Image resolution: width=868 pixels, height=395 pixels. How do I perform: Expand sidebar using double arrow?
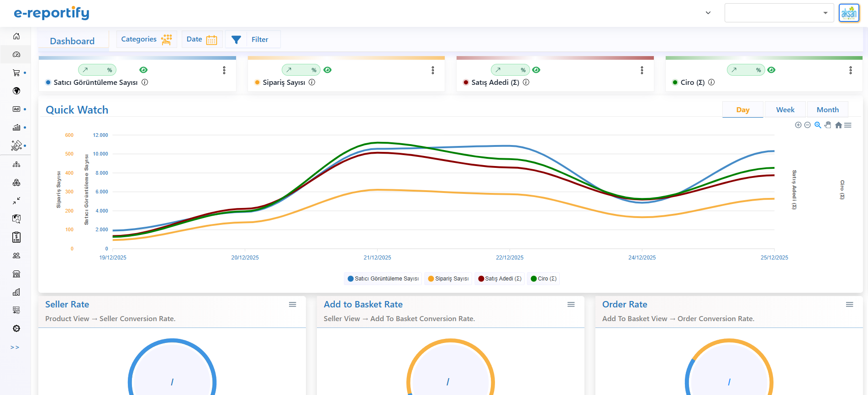click(15, 348)
